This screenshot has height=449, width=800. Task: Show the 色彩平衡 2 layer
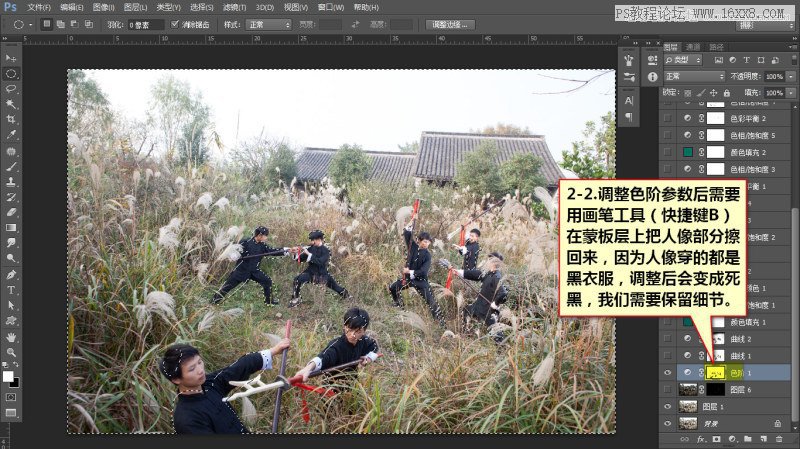pyautogui.click(x=667, y=118)
